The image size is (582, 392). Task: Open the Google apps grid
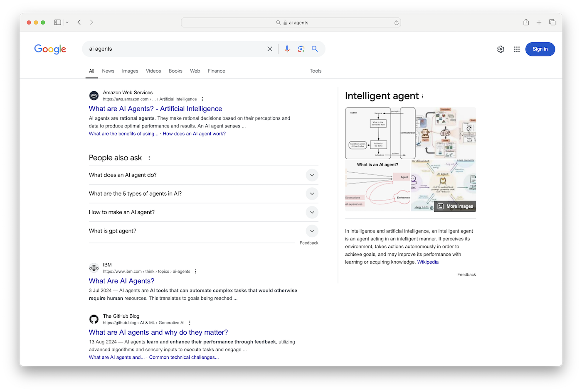(x=517, y=49)
